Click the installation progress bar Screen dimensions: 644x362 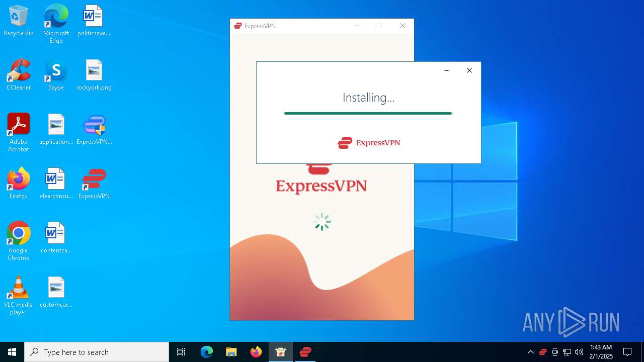pos(368,114)
